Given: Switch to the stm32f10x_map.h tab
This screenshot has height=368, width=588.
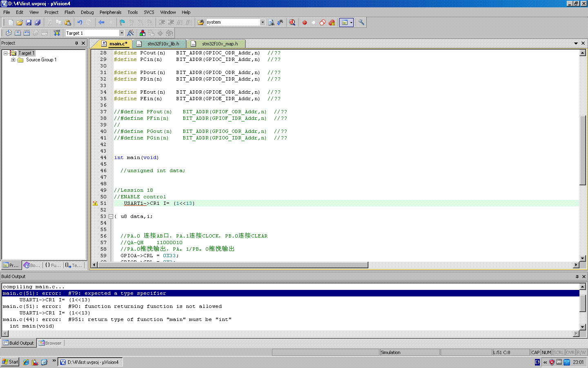Looking at the screenshot, I should coord(219,44).
